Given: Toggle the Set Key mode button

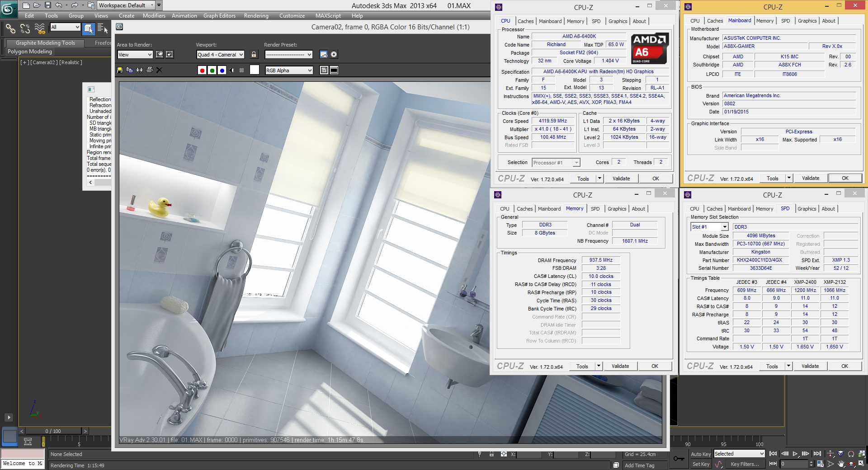Looking at the screenshot, I should click(701, 464).
